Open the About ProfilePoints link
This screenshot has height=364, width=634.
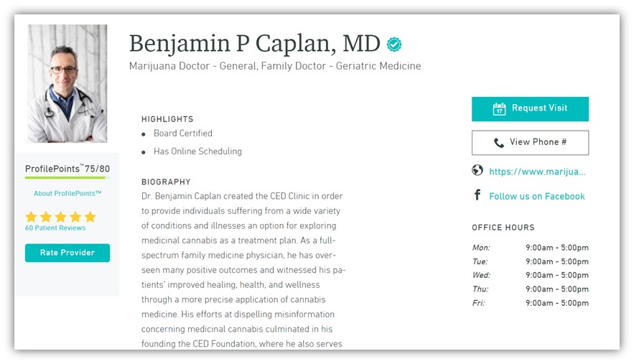point(67,194)
